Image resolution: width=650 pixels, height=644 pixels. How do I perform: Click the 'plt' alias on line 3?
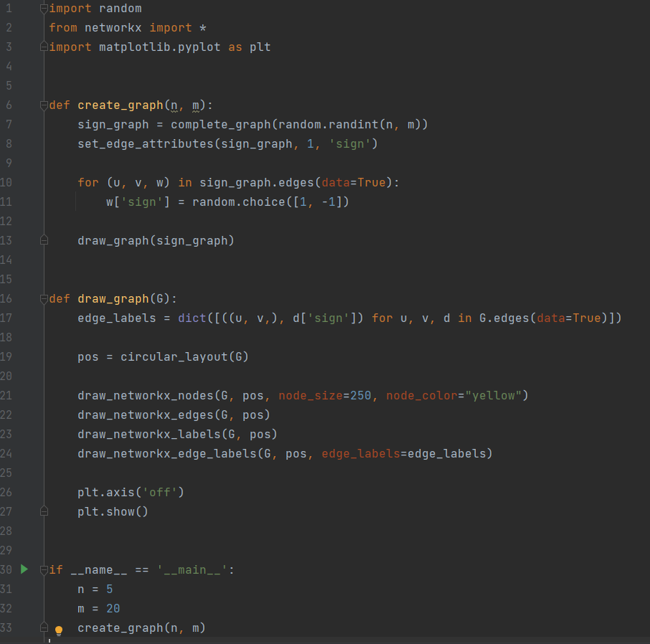tap(260, 47)
